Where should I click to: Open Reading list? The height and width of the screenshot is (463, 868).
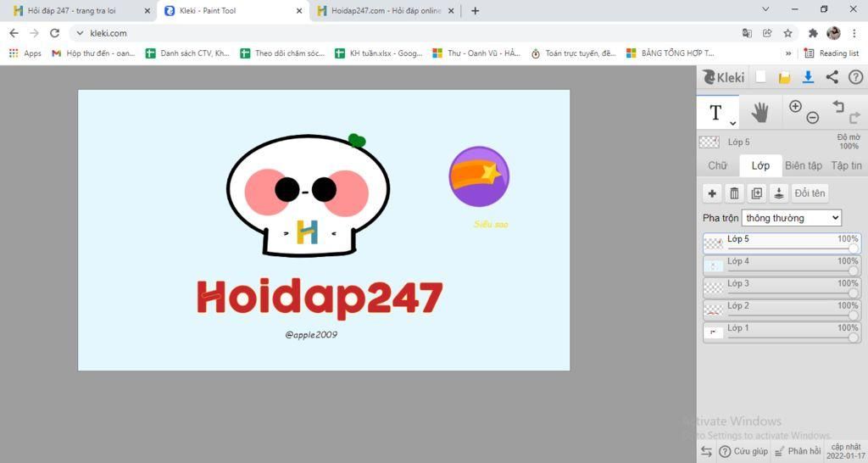(832, 53)
